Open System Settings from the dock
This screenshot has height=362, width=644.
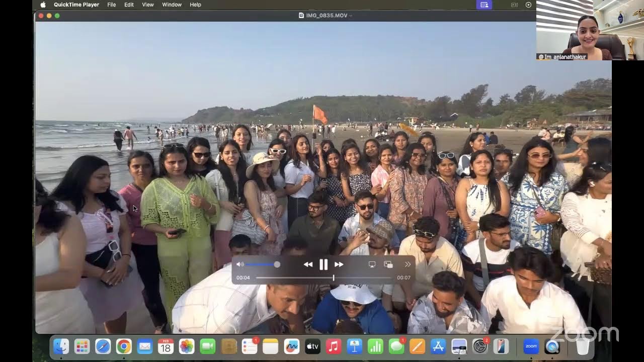[x=480, y=346]
